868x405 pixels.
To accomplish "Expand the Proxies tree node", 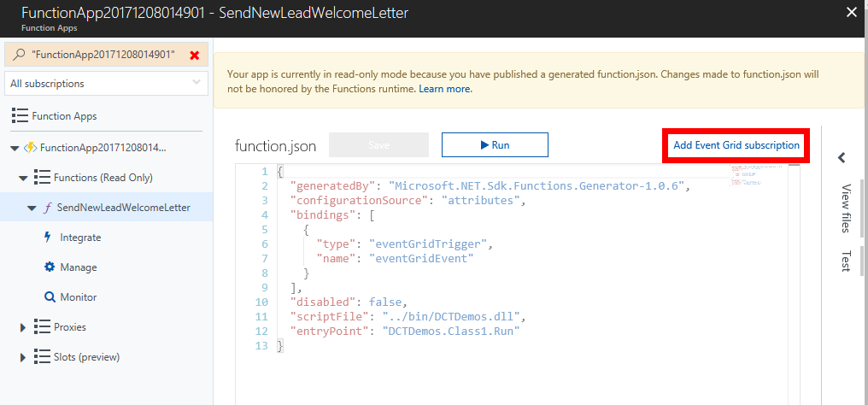I will (23, 327).
